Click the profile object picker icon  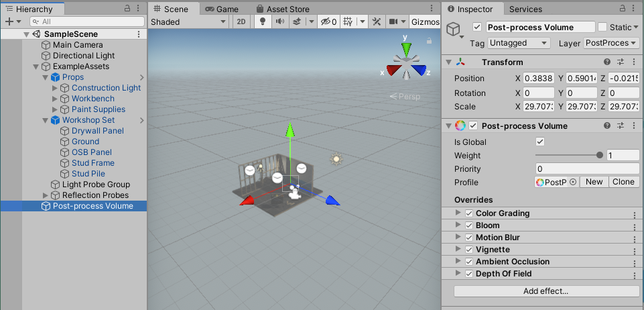coord(573,182)
